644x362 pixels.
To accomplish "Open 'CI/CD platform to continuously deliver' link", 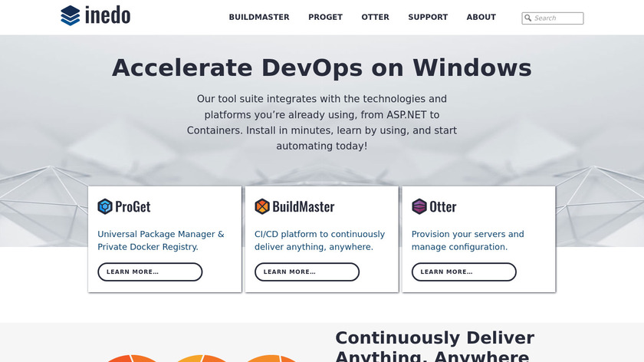I will coord(320,240).
